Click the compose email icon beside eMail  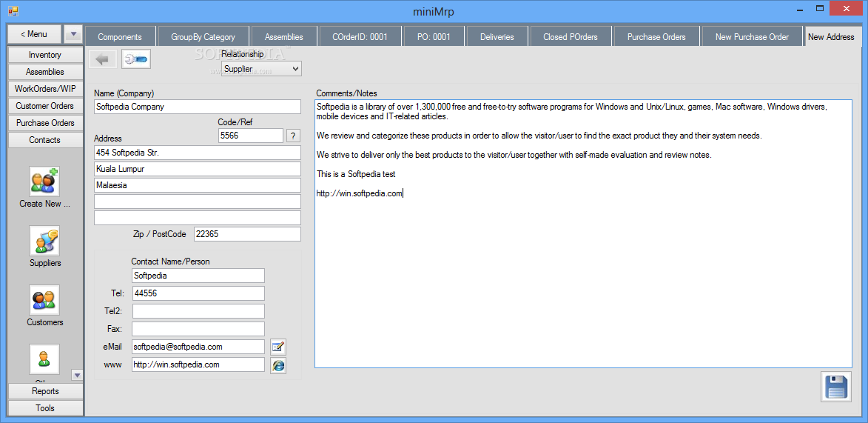tap(278, 347)
